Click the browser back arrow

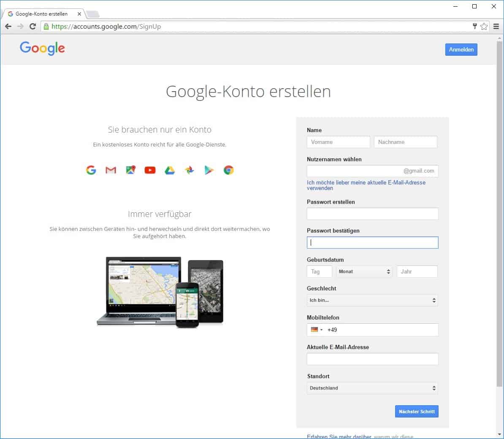8,26
